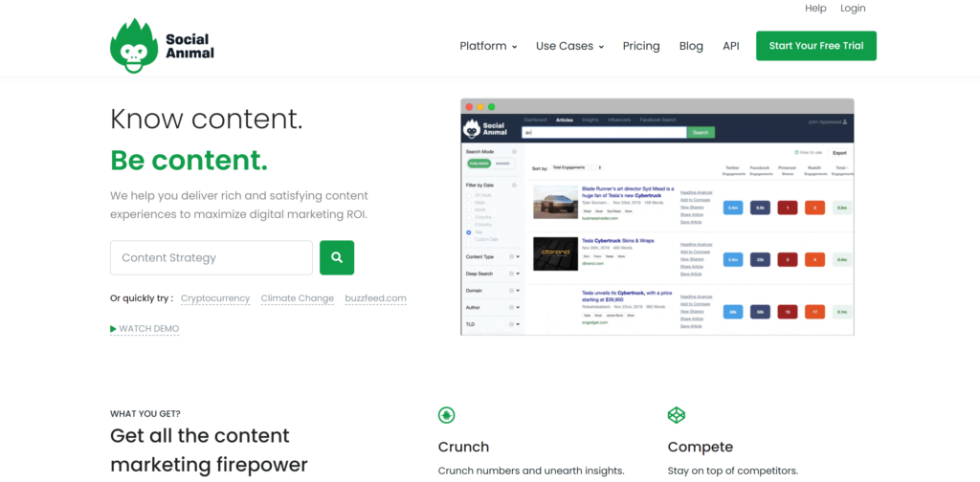Try the Cryptocurrency quick search link
Screen dimensions: 980x482
coord(215,298)
